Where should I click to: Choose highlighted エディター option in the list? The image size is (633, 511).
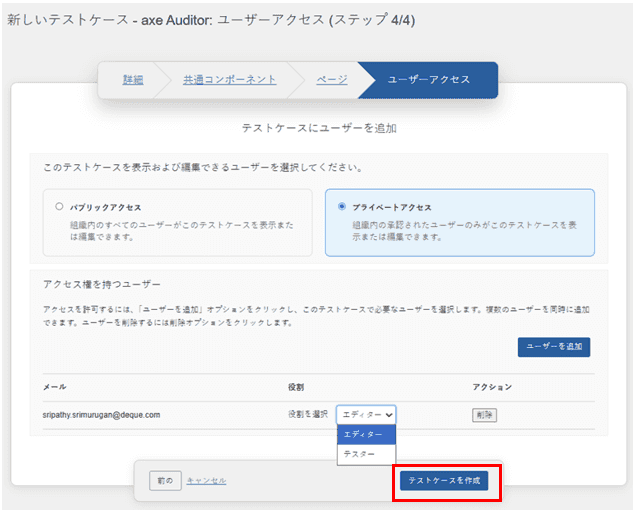(x=366, y=434)
